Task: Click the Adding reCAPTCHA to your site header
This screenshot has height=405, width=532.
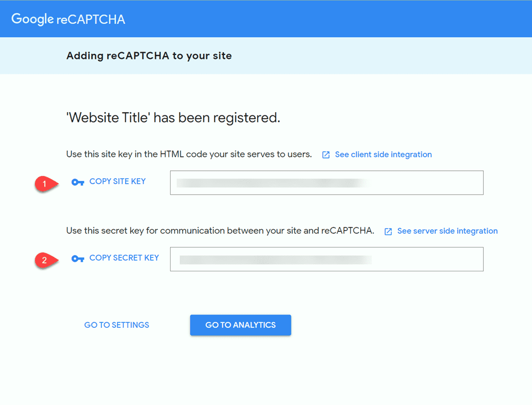Action: (x=149, y=55)
